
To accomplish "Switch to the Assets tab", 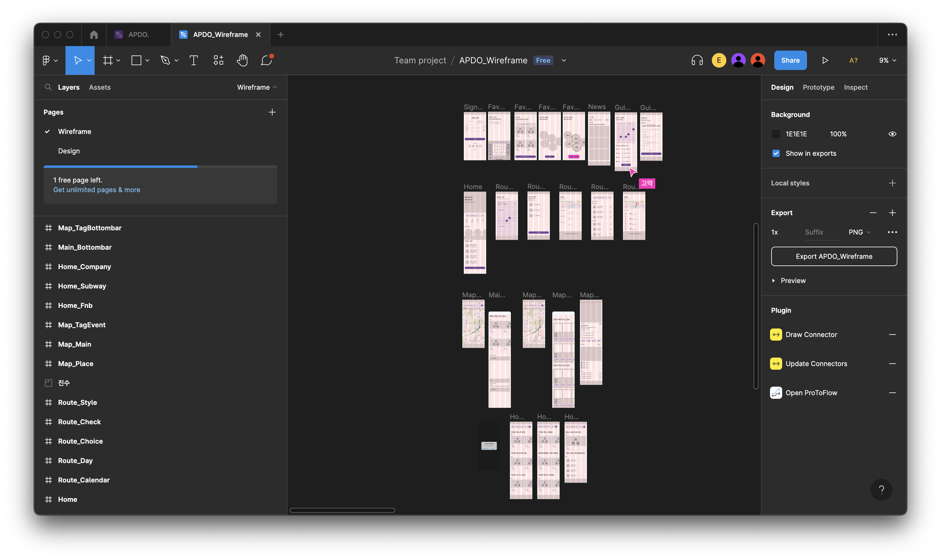I will click(100, 88).
